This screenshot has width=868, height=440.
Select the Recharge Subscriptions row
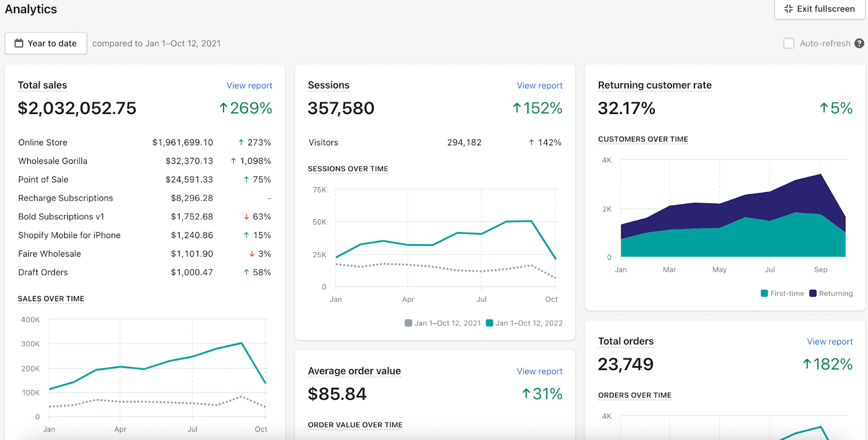[x=145, y=198]
